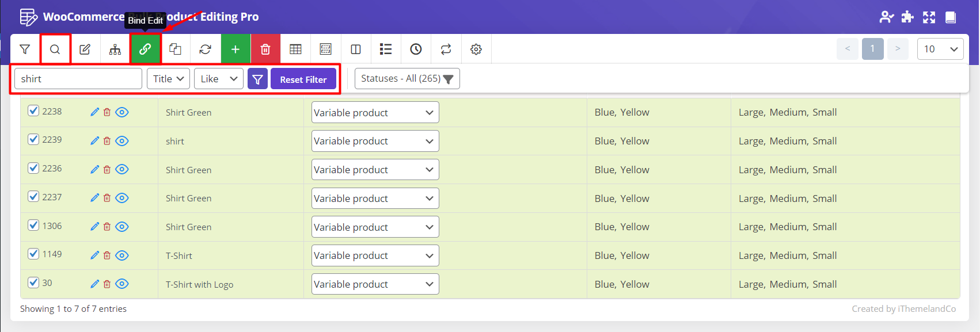Viewport: 980px width, 332px height.
Task: Click the Reset Filter button
Action: (303, 79)
